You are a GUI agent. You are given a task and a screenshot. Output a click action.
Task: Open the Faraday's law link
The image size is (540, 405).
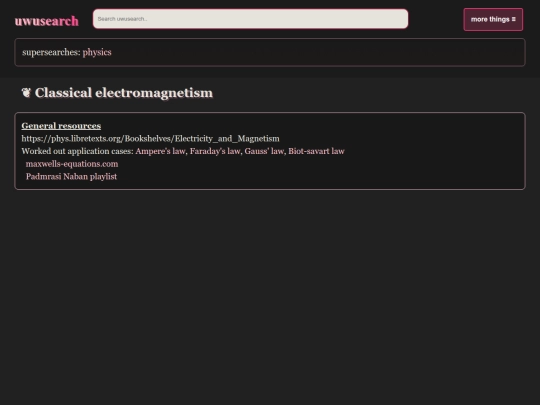pos(215,151)
